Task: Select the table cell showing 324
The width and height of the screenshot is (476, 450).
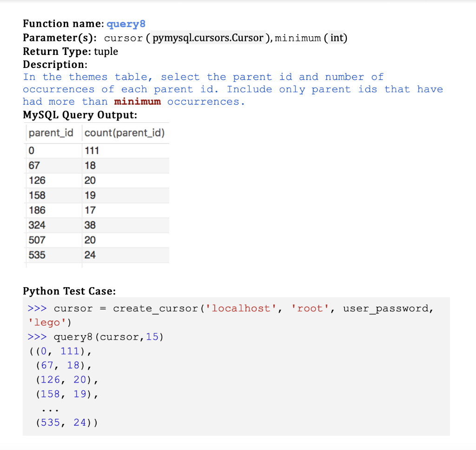Action: pos(37,225)
